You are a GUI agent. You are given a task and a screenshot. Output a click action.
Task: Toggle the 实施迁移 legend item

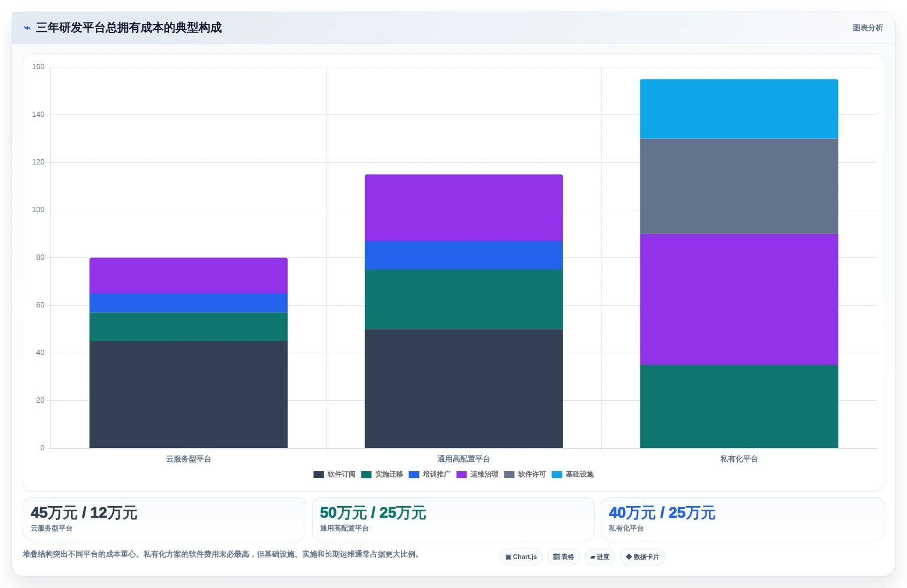[x=382, y=475]
